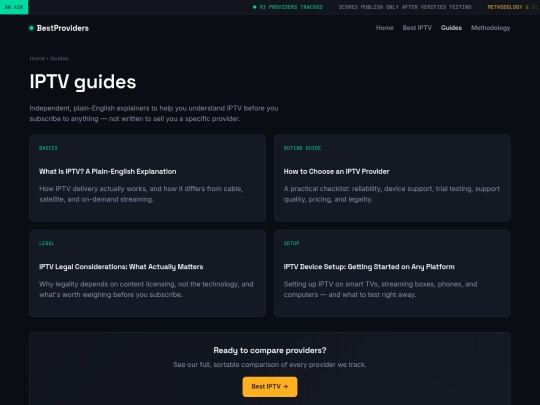Click the green dot before providers tracked
The height and width of the screenshot is (405, 540).
pyautogui.click(x=255, y=7)
